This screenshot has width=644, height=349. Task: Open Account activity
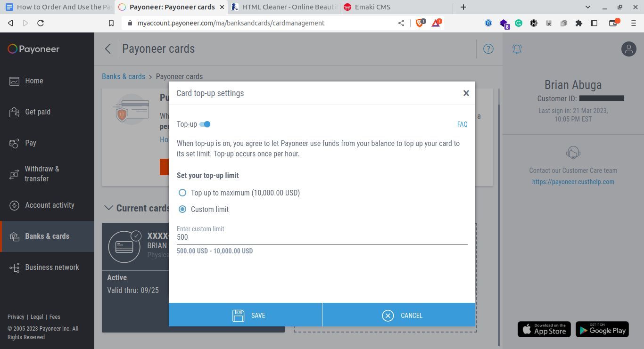[x=50, y=205]
